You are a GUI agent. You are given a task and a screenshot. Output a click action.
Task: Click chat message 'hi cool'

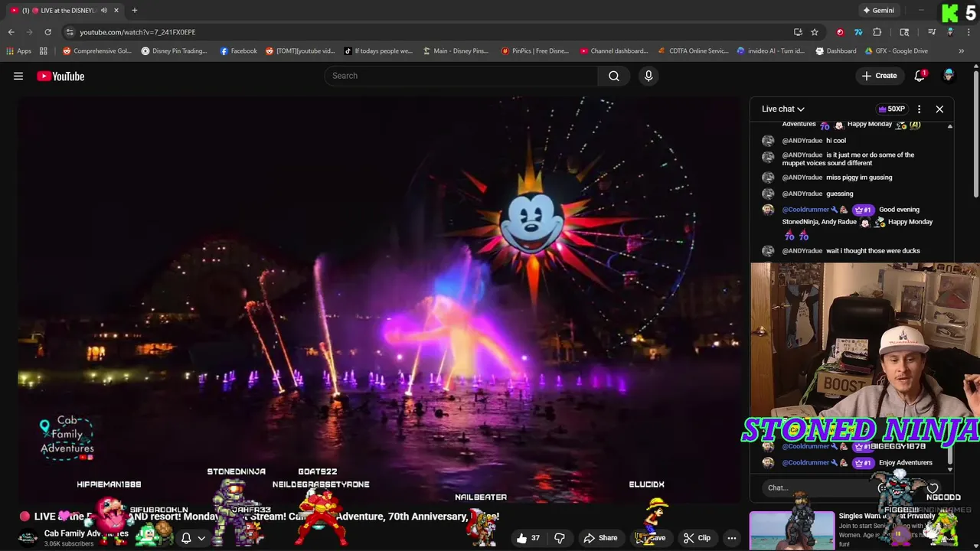(x=836, y=141)
